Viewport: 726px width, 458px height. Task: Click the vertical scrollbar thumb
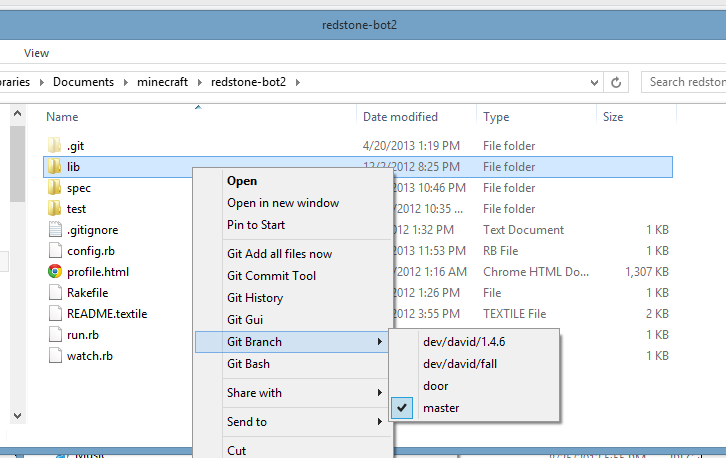click(x=18, y=164)
